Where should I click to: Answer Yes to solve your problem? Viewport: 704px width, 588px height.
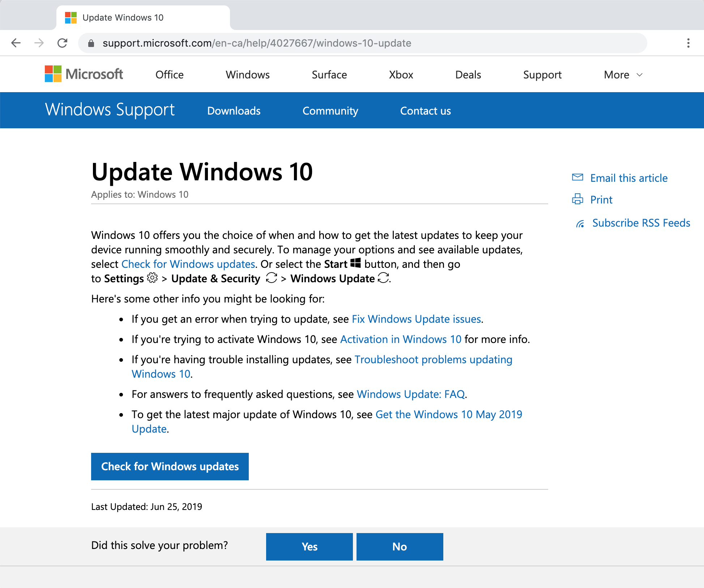309,546
